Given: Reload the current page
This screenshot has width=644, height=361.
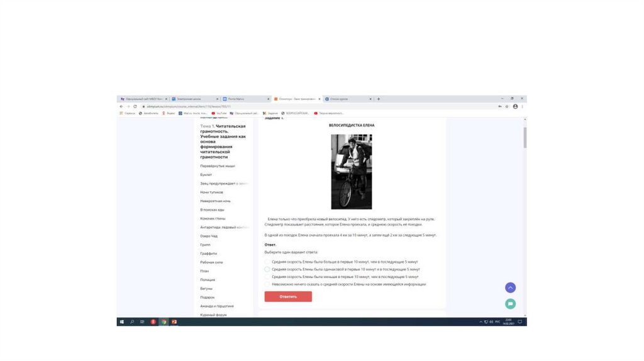Looking at the screenshot, I should [135, 106].
